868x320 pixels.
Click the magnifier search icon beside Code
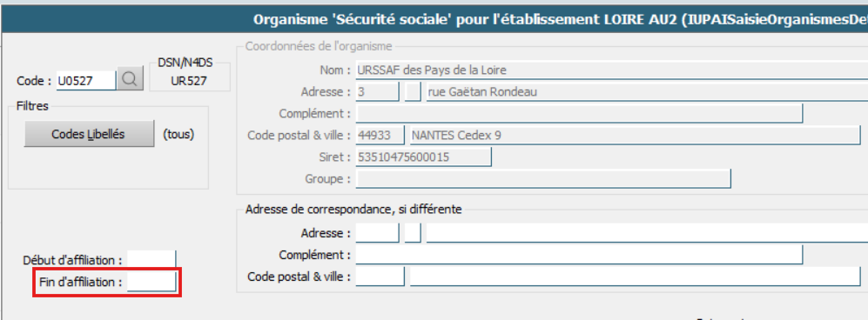[130, 80]
